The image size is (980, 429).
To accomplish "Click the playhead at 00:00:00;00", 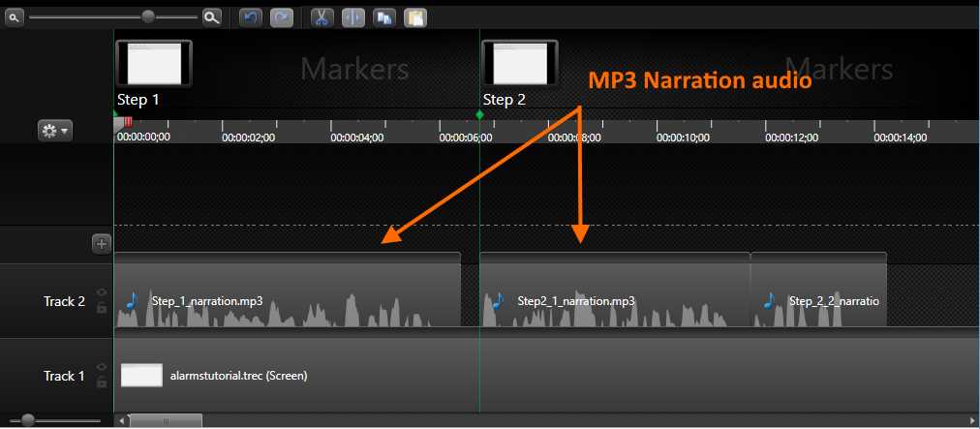I will (119, 124).
